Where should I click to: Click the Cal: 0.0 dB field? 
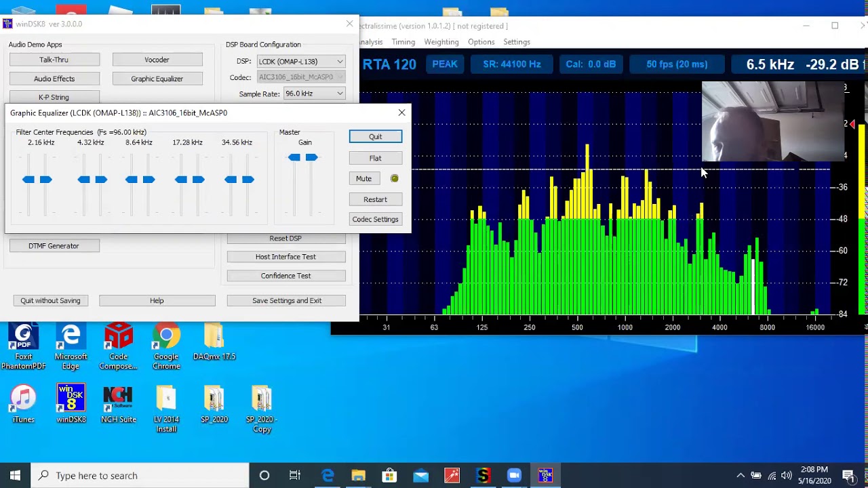pos(591,64)
